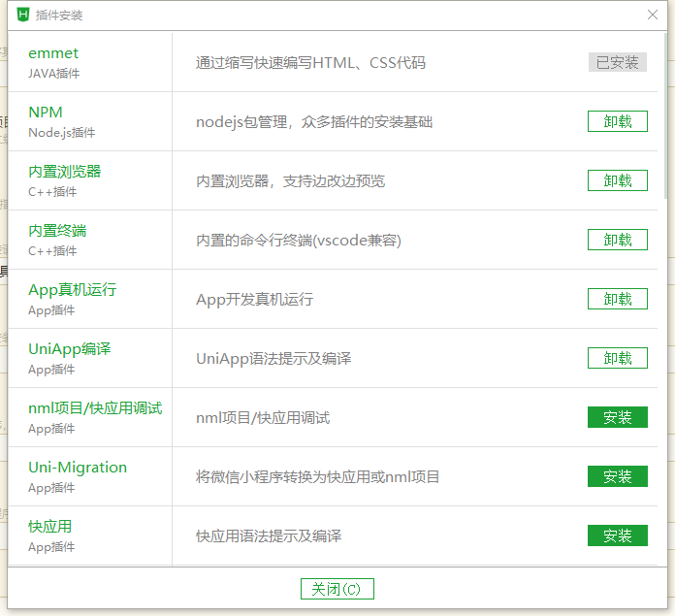
Task: Click the disabled 已安装 button for emmet
Action: pyautogui.click(x=618, y=62)
